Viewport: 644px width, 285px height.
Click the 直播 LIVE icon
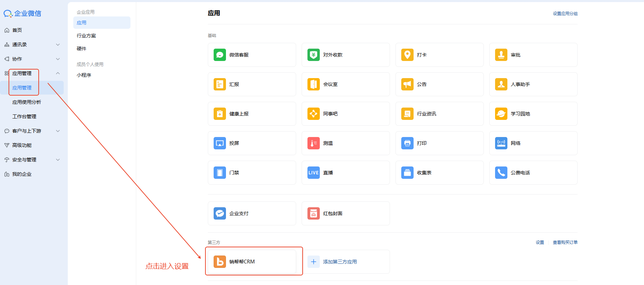click(313, 173)
